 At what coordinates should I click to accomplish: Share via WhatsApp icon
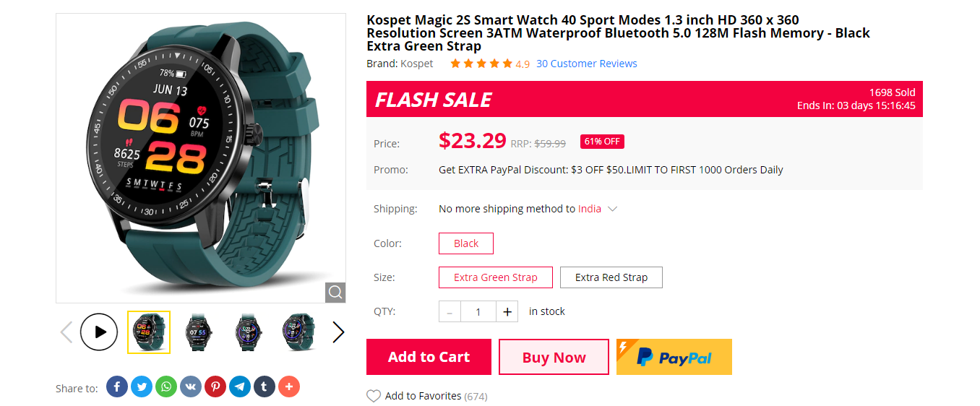point(166,387)
